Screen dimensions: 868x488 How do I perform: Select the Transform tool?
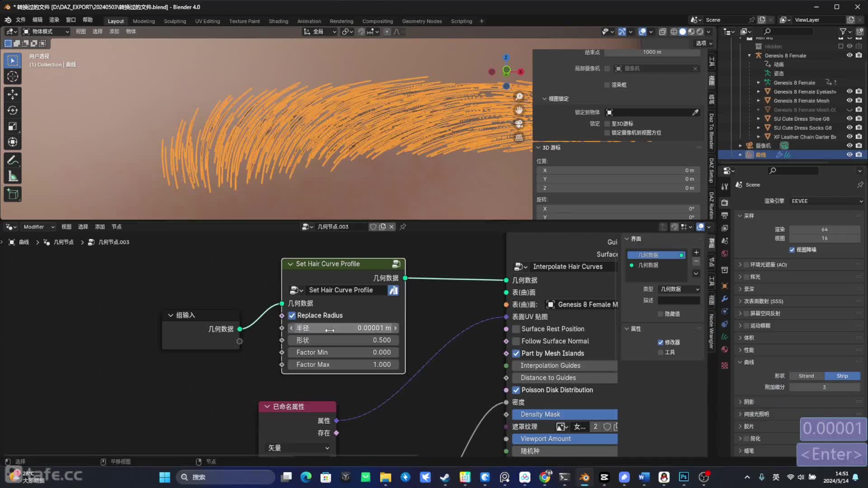click(13, 142)
